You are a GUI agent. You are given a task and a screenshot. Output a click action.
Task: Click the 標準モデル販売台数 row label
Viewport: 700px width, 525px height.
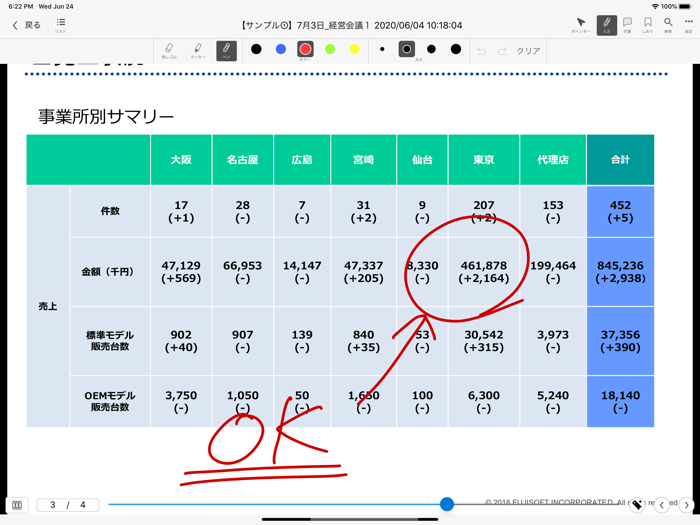click(x=110, y=341)
